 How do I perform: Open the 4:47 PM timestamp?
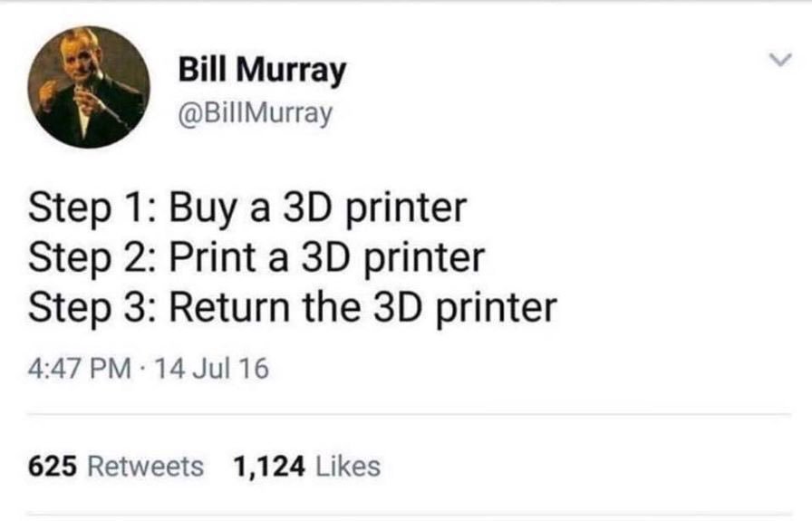coord(80,369)
